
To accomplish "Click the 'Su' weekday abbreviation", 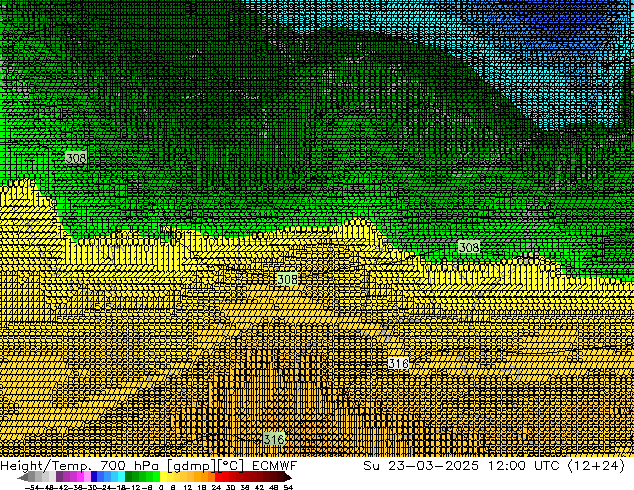I will tap(371, 466).
